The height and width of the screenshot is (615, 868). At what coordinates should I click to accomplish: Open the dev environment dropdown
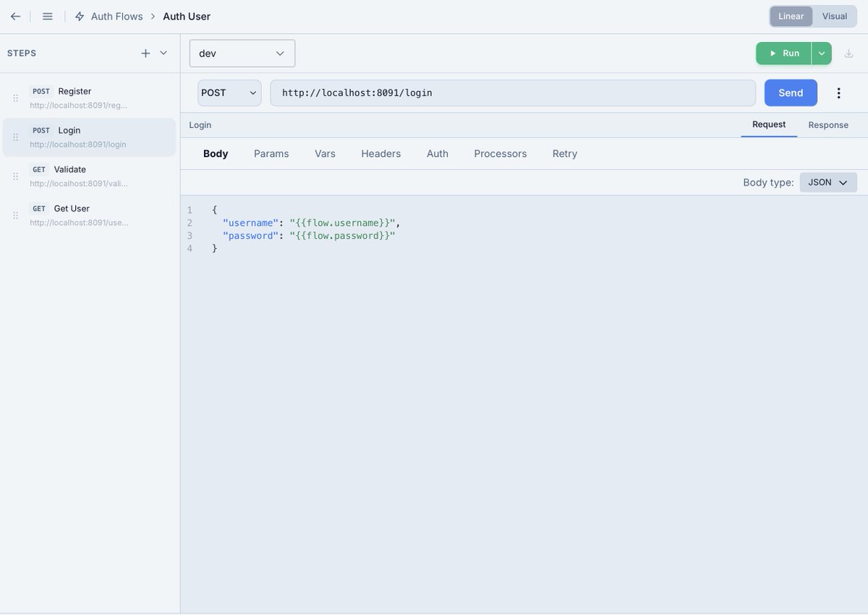pos(242,53)
